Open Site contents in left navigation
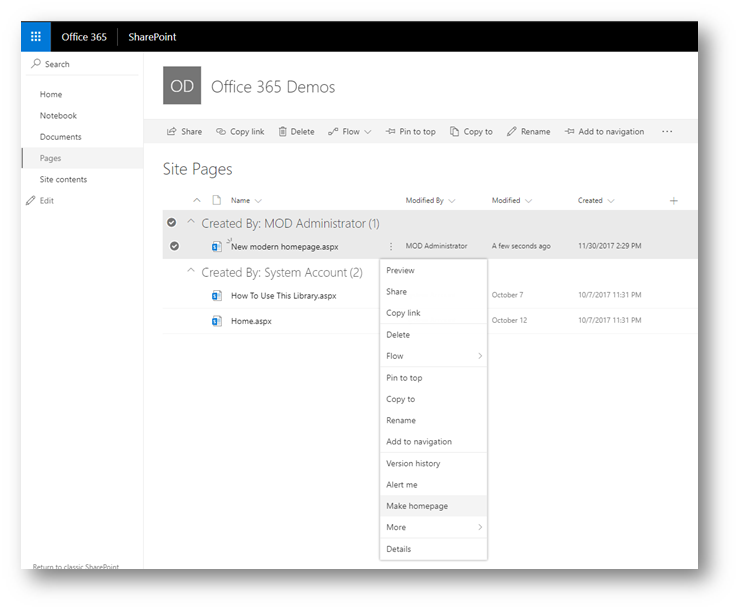740x611 pixels. (x=63, y=179)
